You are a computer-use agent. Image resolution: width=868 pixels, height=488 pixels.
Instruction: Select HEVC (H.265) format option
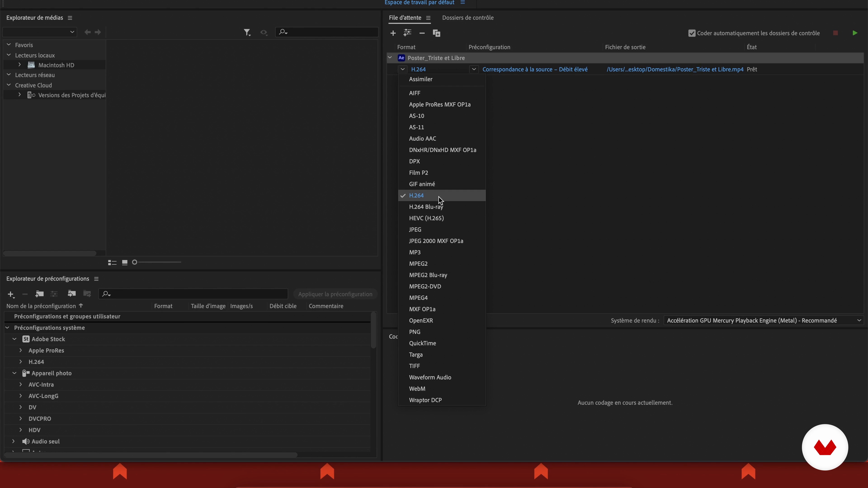(x=442, y=218)
